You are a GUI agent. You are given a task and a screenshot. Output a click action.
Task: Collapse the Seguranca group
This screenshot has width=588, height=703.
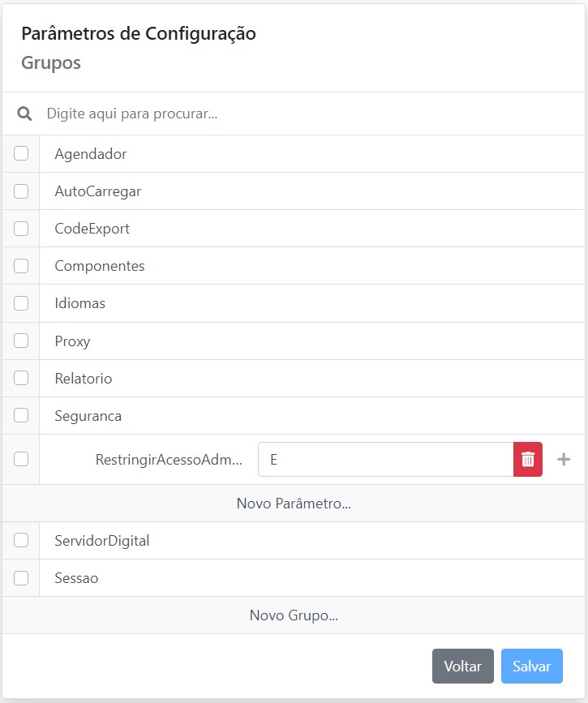(88, 416)
